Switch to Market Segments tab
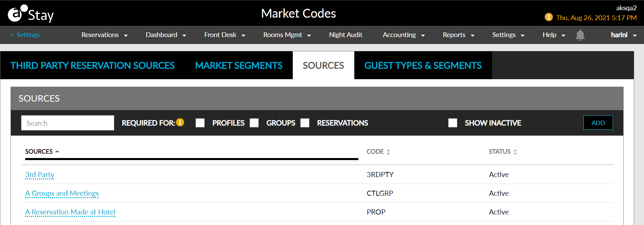The image size is (644, 225). coord(239,65)
